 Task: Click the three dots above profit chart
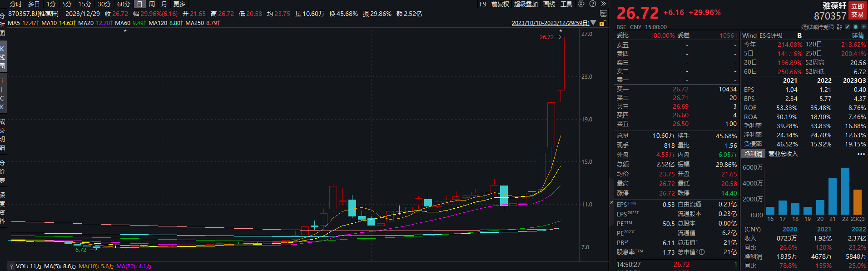pos(861,154)
